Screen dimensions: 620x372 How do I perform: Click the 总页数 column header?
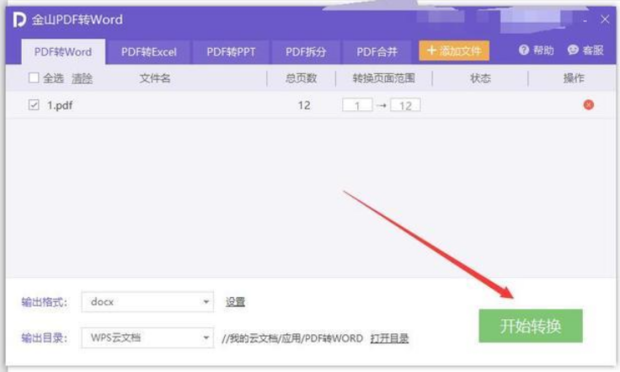[x=301, y=78]
